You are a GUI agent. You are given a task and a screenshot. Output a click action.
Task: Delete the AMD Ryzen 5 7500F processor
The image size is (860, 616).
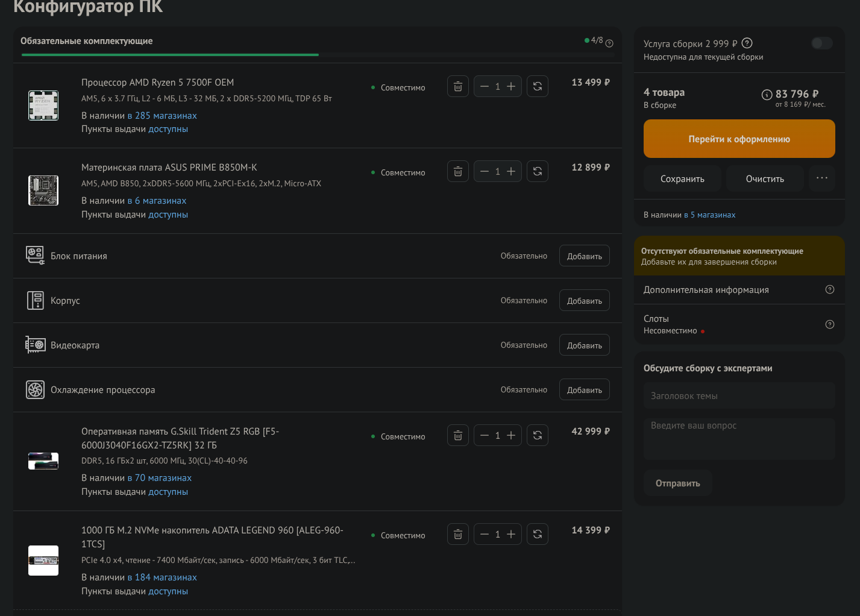[x=458, y=87]
